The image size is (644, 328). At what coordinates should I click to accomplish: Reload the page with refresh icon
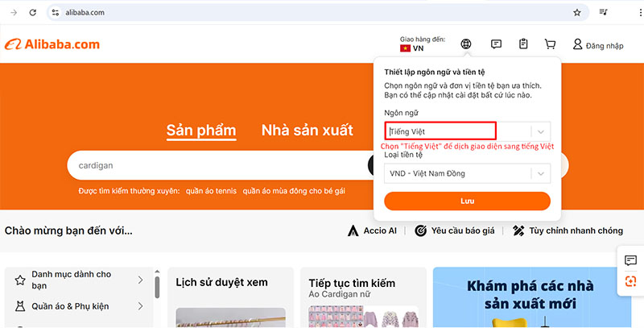[x=33, y=12]
